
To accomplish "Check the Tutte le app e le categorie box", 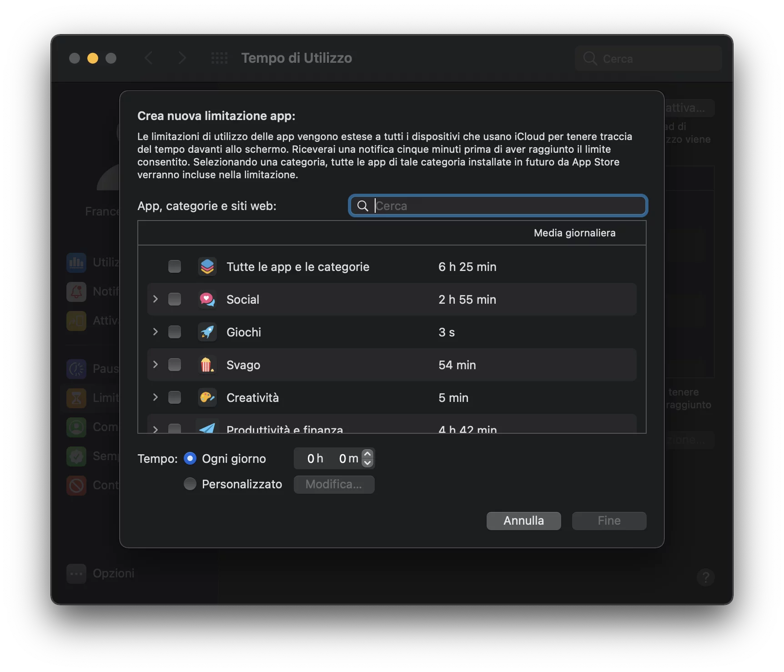I will [175, 266].
